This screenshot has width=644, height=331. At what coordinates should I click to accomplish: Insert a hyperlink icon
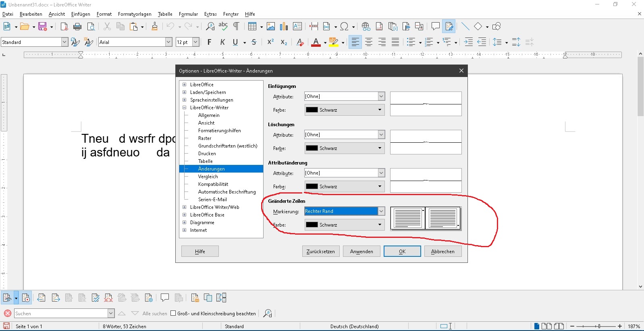coord(366,27)
